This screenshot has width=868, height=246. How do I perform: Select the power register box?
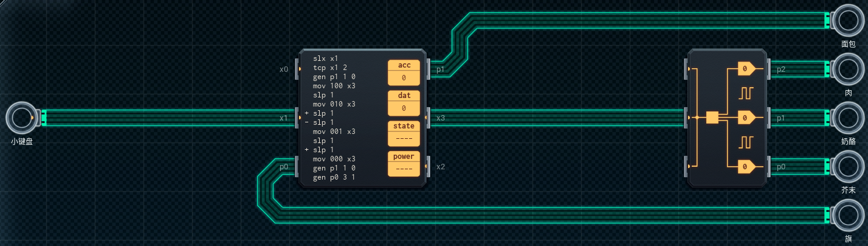pos(404,163)
